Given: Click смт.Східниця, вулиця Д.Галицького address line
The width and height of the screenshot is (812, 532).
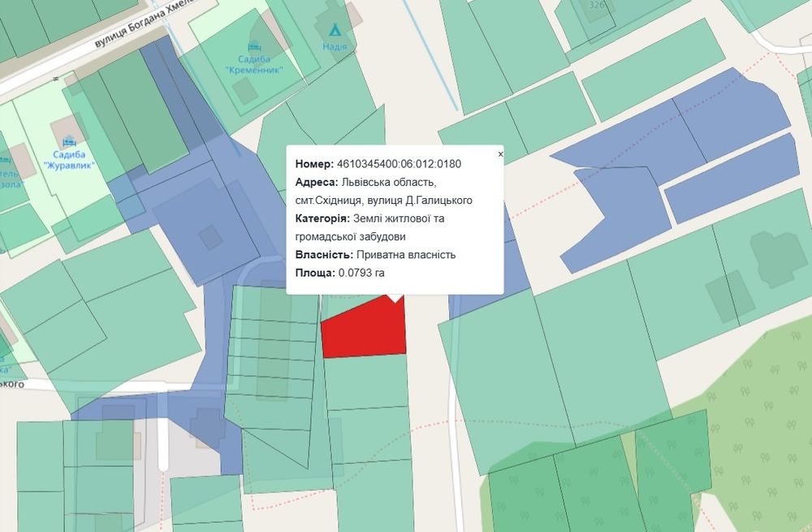Looking at the screenshot, I should point(384,201).
